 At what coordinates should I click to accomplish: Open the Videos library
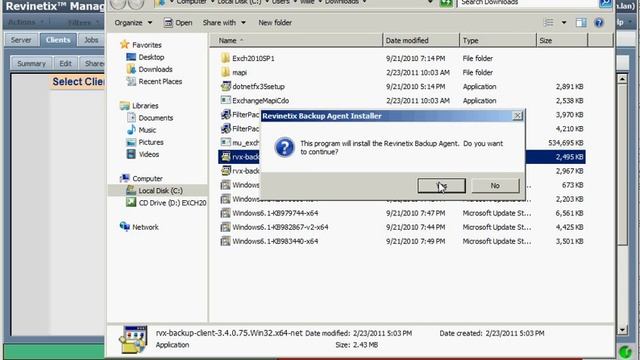tap(149, 155)
